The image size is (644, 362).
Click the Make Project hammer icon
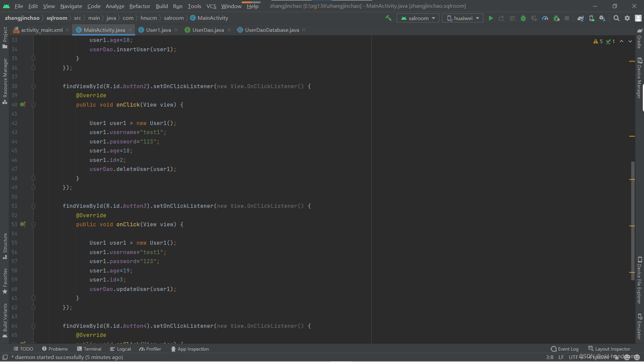tap(388, 18)
